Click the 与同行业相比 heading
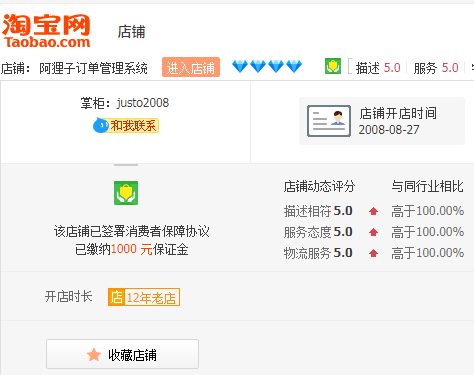This screenshot has width=474, height=375. [427, 186]
